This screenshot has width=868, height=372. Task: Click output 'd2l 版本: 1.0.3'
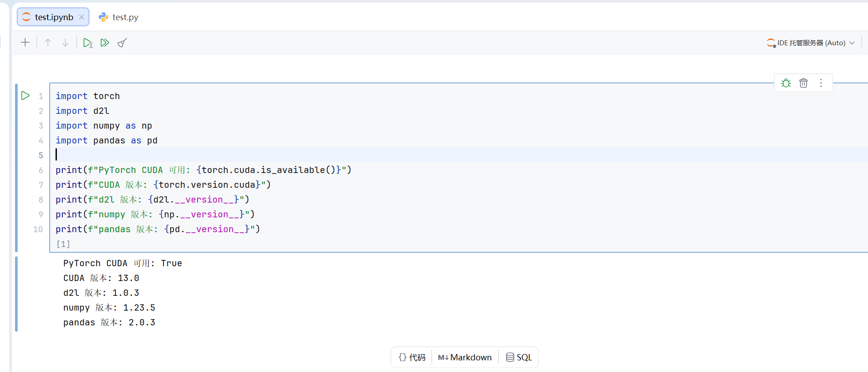point(101,293)
